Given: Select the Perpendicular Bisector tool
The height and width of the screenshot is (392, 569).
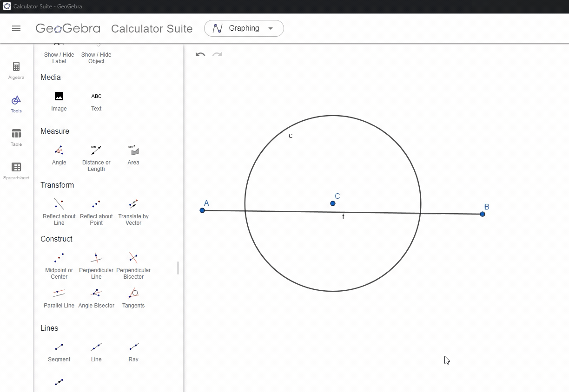Looking at the screenshot, I should click(x=133, y=265).
